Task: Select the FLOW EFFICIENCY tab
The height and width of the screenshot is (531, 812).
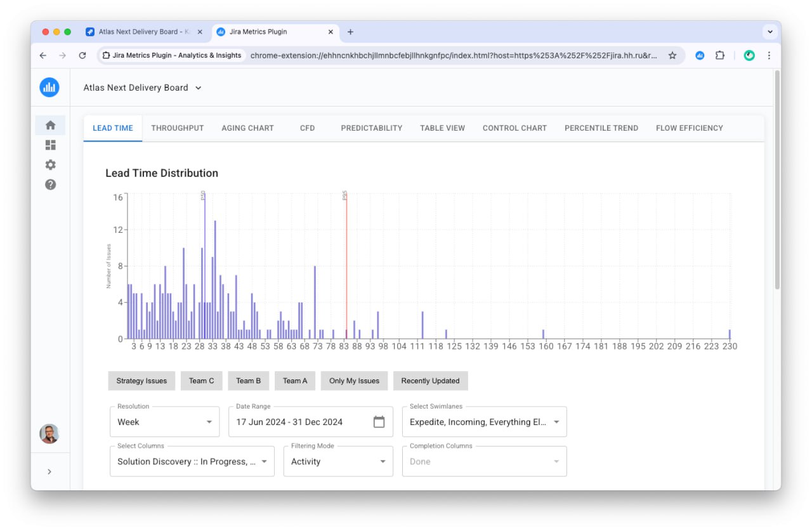Action: 690,128
